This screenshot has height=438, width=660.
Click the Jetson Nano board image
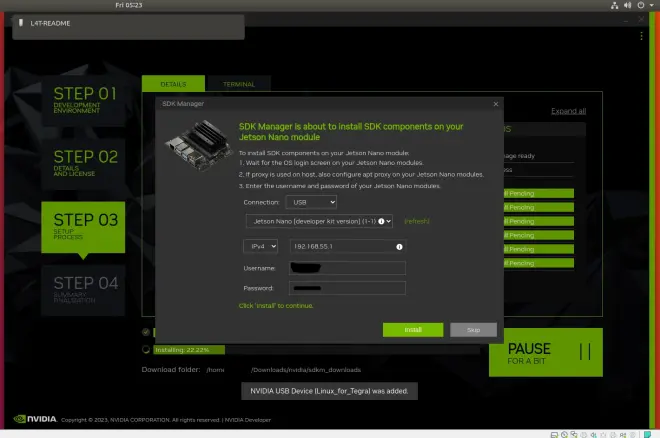coord(198,144)
